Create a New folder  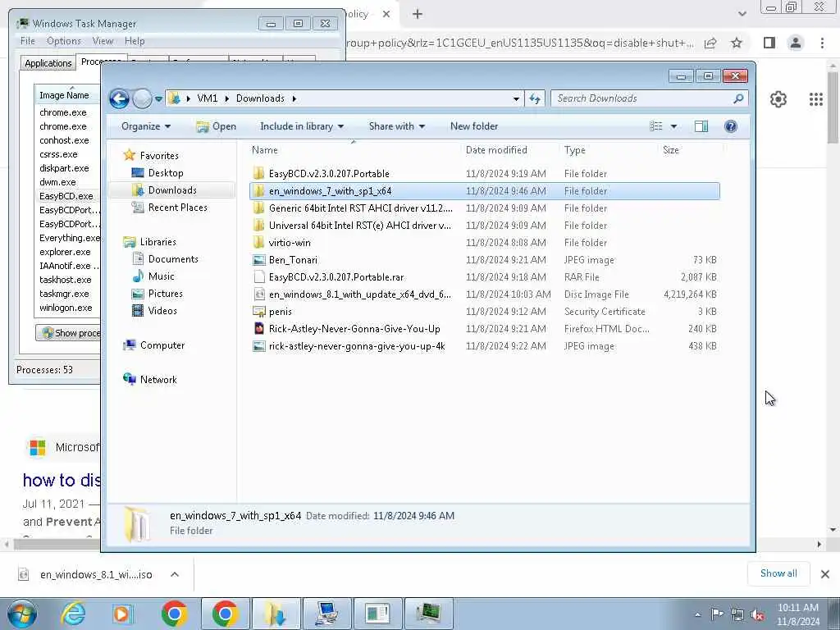click(x=474, y=126)
